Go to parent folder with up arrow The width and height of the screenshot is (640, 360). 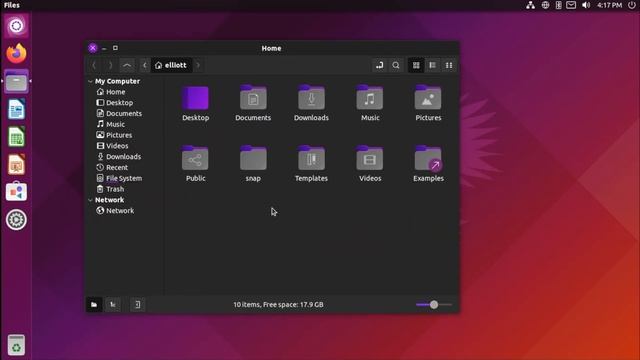tap(127, 65)
